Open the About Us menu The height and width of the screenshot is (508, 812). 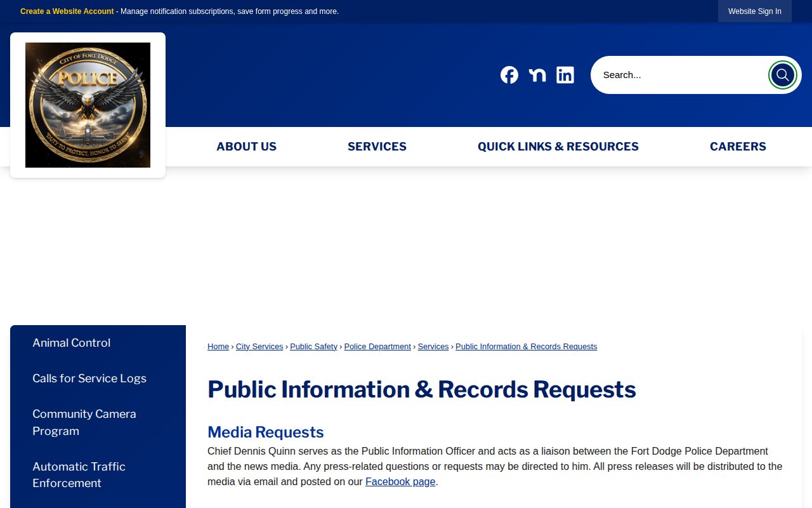(246, 147)
